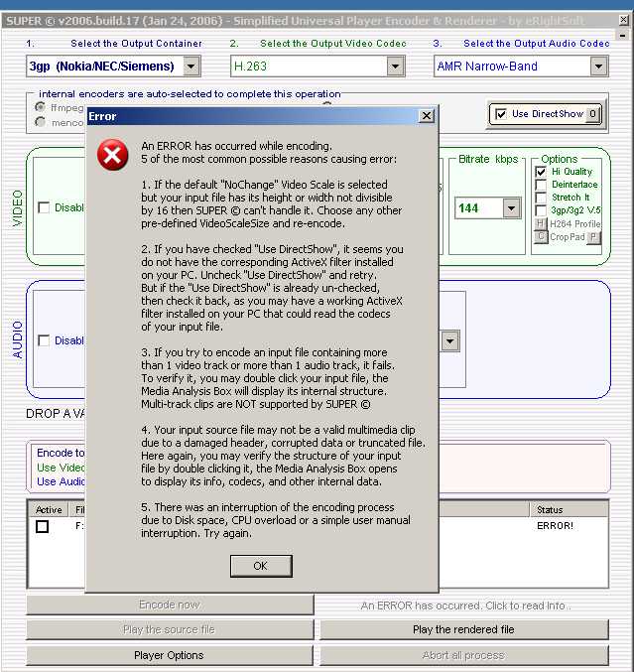Toggle the Hi Quality option
This screenshot has width=634, height=672.
pos(541,172)
